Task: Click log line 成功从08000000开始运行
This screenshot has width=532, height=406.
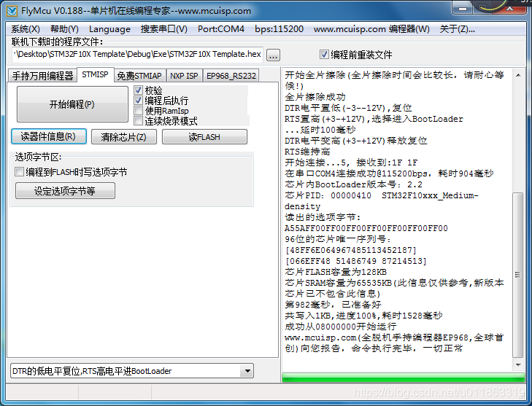Action: point(341,327)
